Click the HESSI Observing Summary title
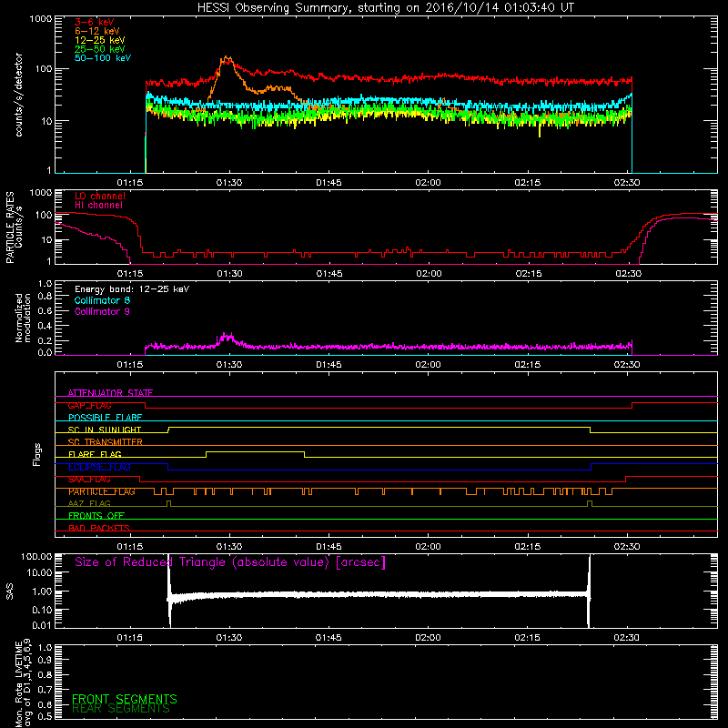 point(386,8)
